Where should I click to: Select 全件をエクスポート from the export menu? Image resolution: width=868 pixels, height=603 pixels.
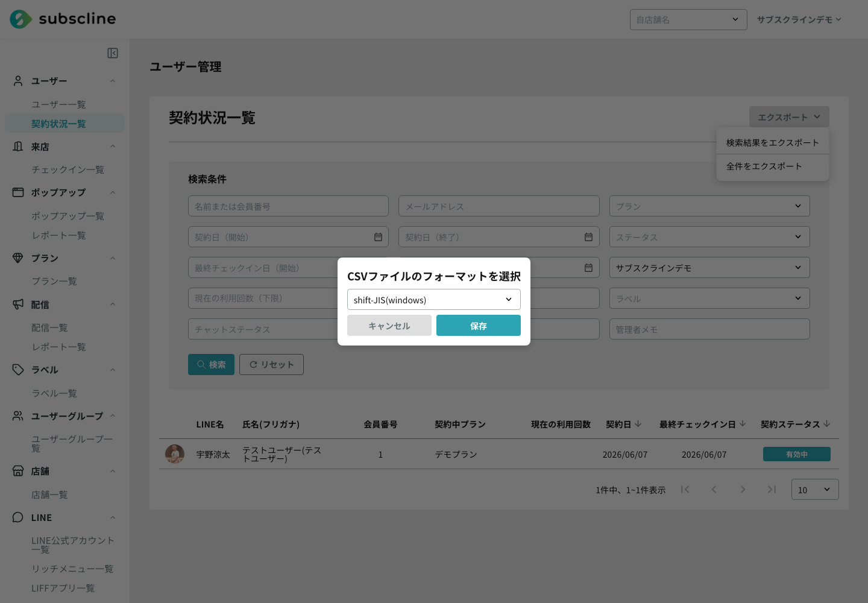773,166
